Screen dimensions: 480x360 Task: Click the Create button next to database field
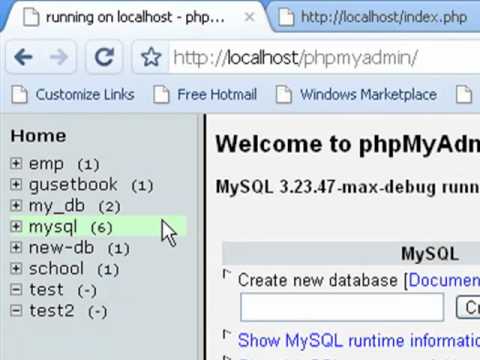pos(468,307)
